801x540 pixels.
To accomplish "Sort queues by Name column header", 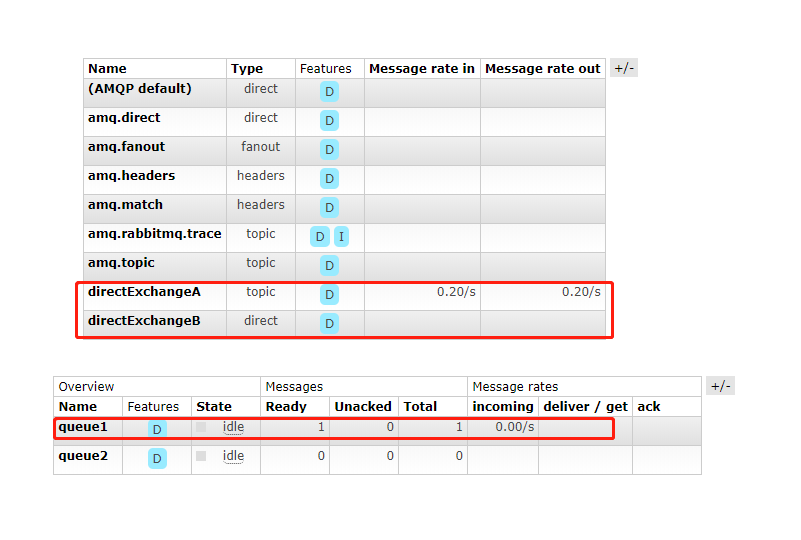I will point(78,407).
